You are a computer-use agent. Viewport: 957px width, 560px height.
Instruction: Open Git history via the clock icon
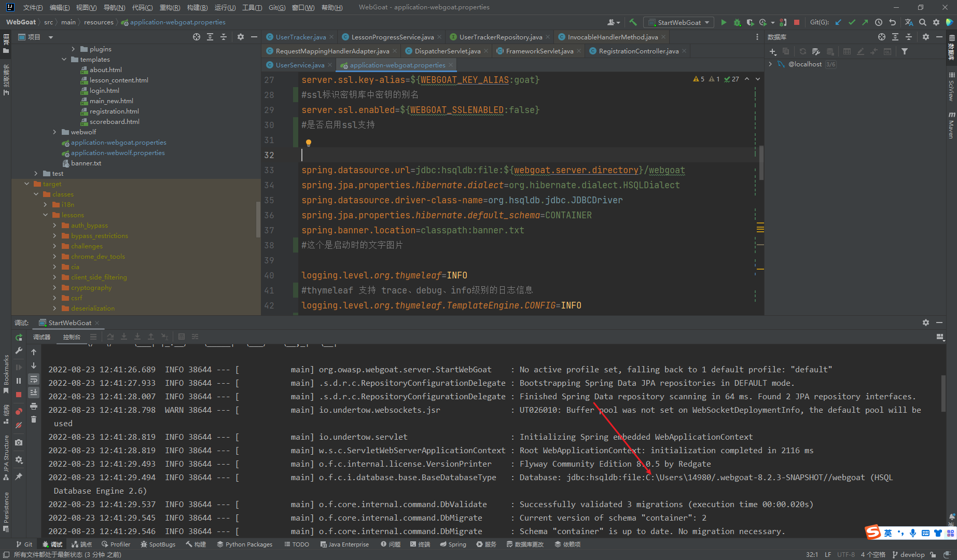pyautogui.click(x=879, y=22)
